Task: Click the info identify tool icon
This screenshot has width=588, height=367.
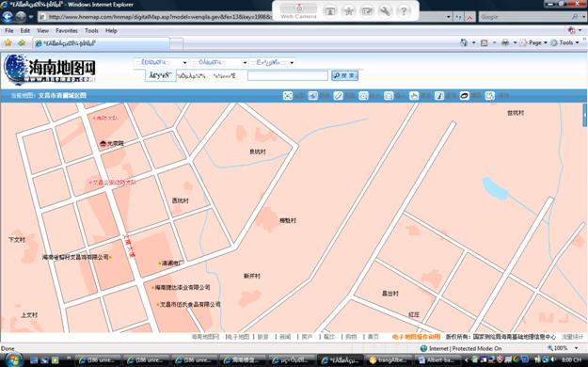Action: (x=439, y=96)
